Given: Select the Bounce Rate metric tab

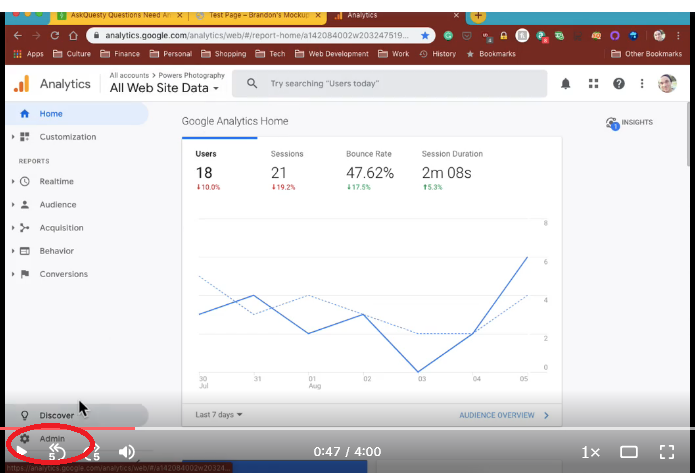Looking at the screenshot, I should (370, 170).
